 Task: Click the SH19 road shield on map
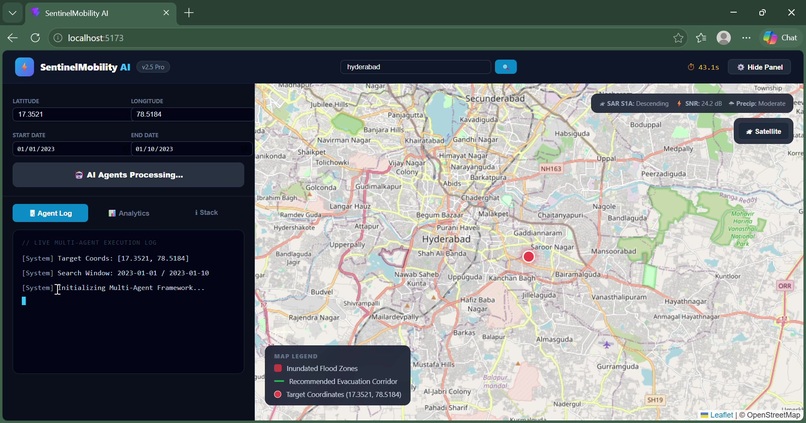coord(654,399)
